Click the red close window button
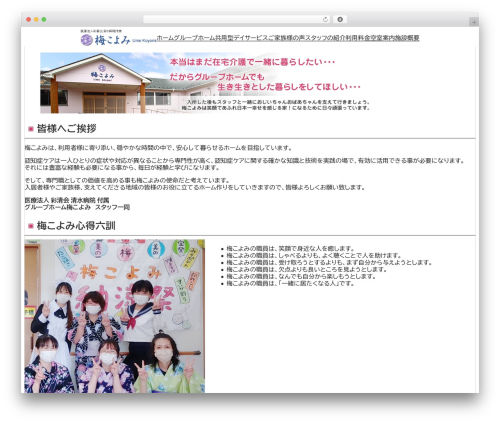500x423 pixels. point(29,19)
